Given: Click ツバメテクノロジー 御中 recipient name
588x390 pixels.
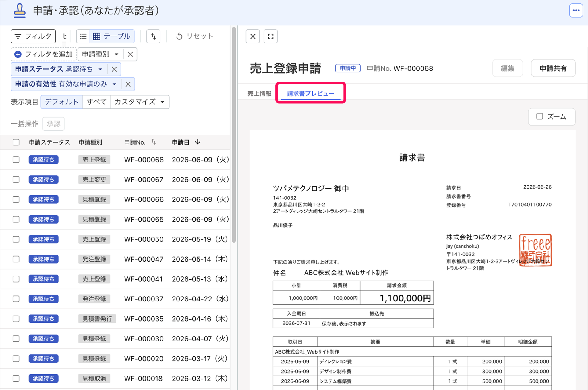Looking at the screenshot, I should pos(311,188).
